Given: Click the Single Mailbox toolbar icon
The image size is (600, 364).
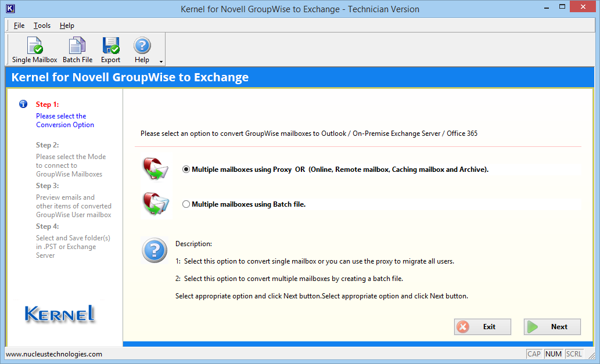Looking at the screenshot, I should pos(34,50).
